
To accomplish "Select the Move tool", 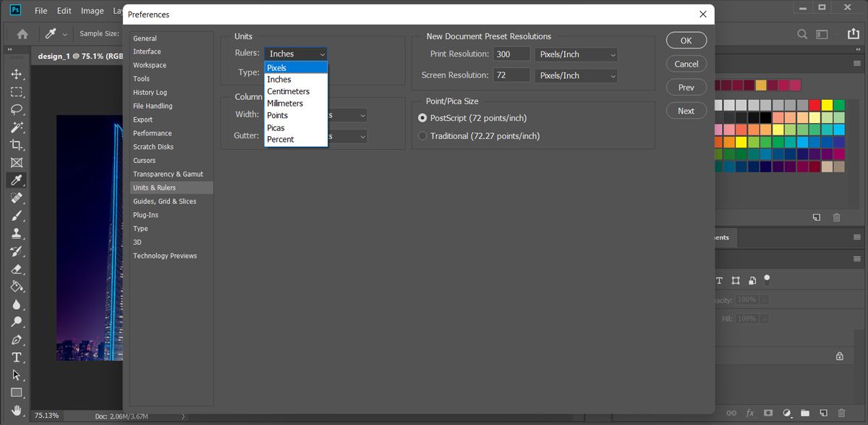I will click(16, 73).
